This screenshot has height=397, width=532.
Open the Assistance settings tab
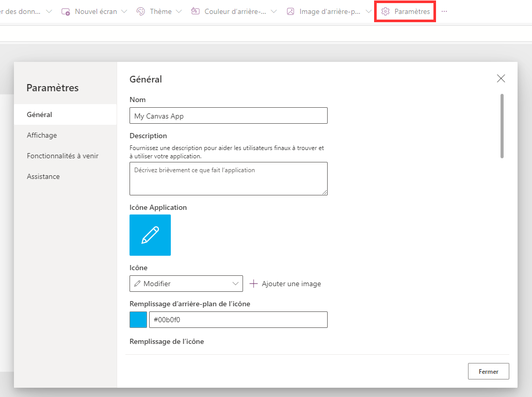click(x=66, y=177)
